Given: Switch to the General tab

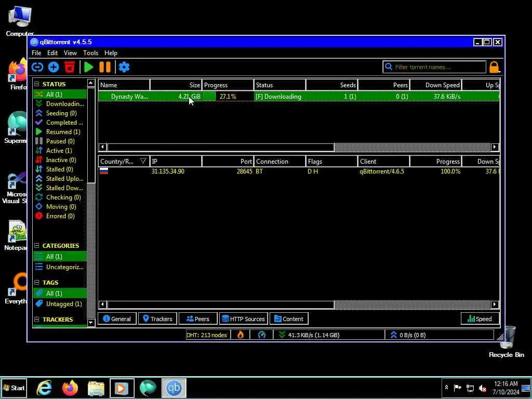Looking at the screenshot, I should tap(117, 319).
